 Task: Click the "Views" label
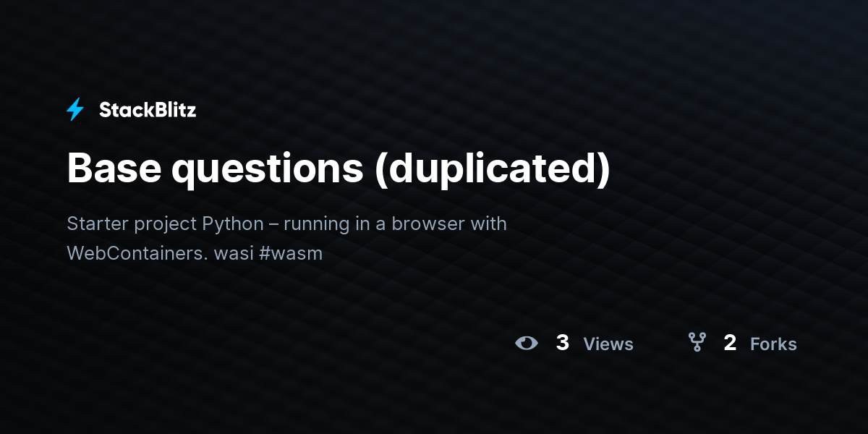[x=608, y=344]
